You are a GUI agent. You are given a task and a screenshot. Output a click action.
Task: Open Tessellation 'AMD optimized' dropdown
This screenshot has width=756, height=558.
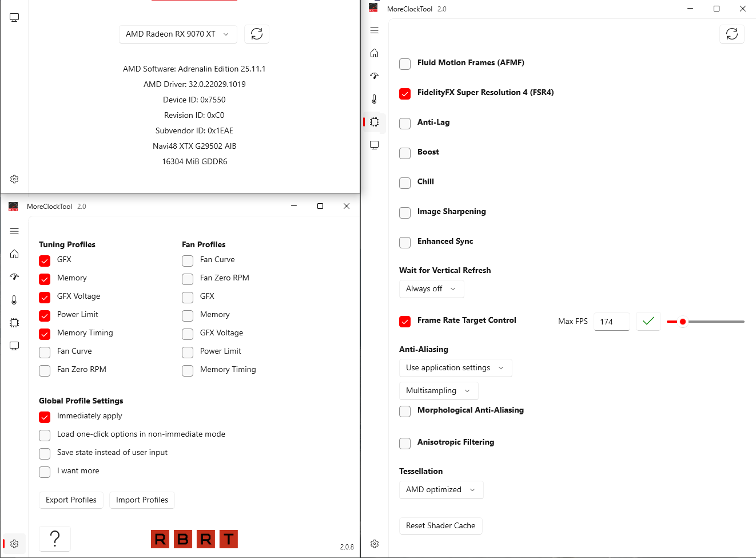click(x=441, y=490)
